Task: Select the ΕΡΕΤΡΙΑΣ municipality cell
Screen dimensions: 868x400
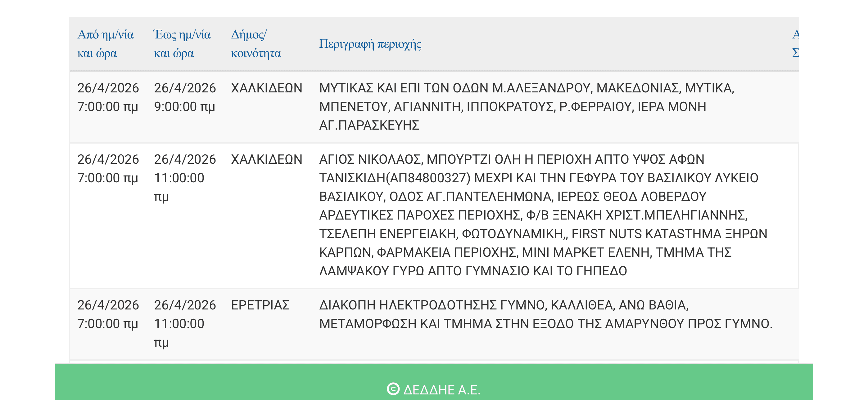Action: [x=260, y=305]
